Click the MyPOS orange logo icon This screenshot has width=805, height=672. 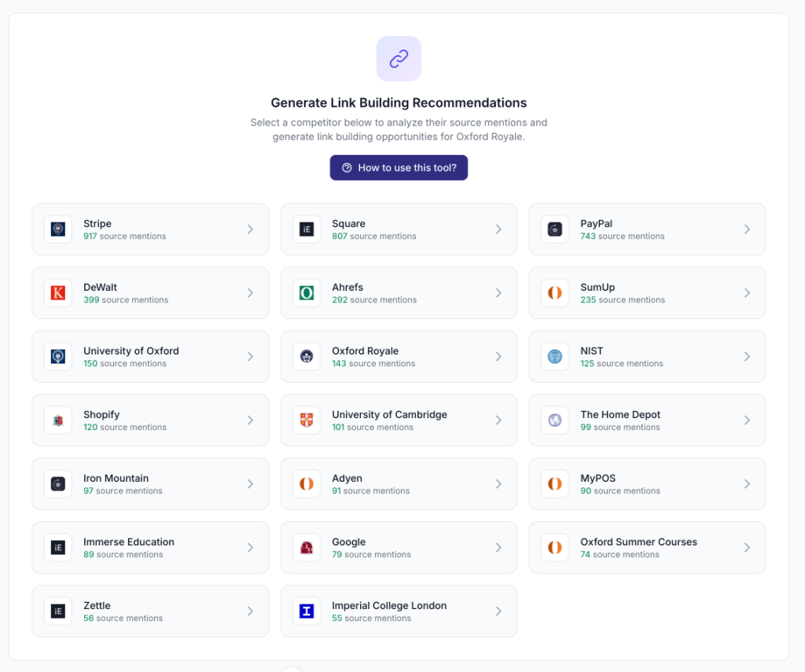click(555, 483)
